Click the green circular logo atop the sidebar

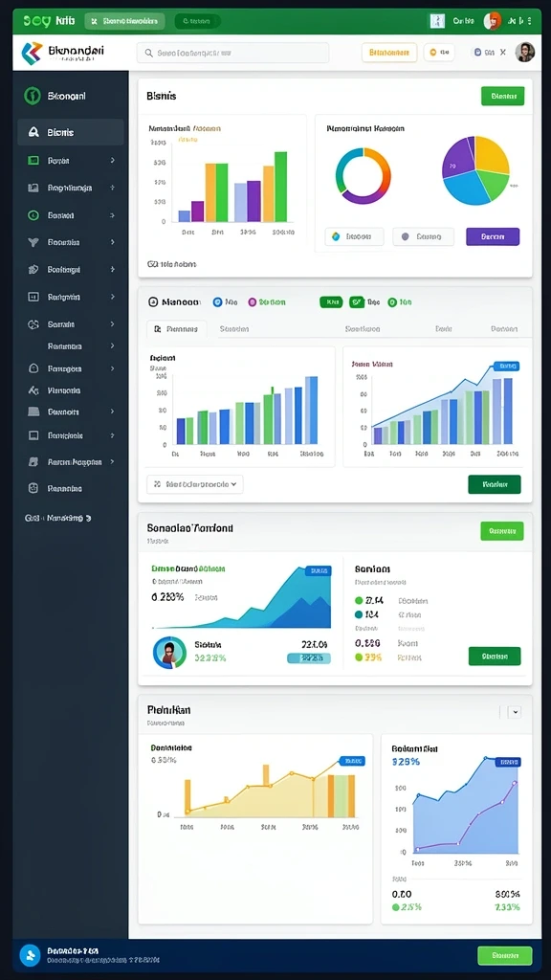click(x=32, y=96)
